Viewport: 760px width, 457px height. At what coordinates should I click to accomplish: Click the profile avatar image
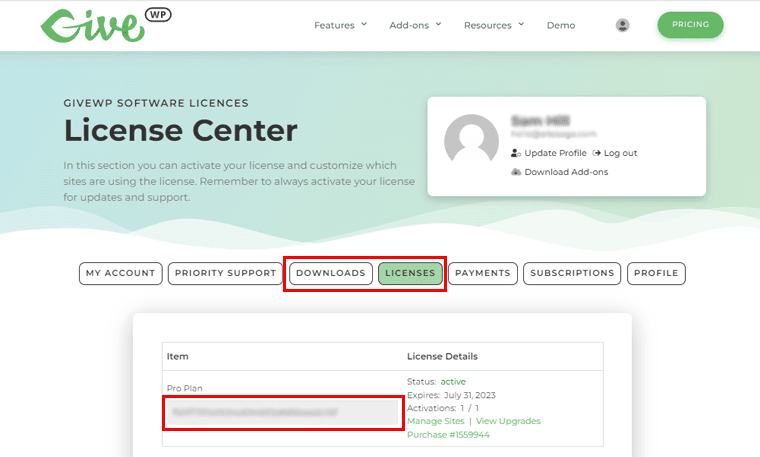[x=471, y=141]
